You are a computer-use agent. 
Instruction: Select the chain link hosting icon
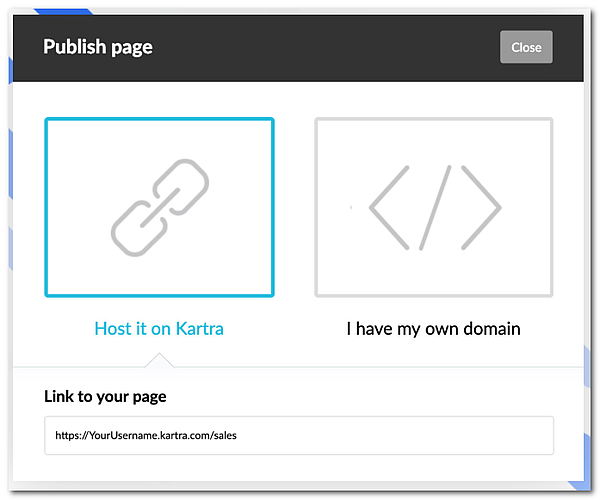click(x=160, y=207)
